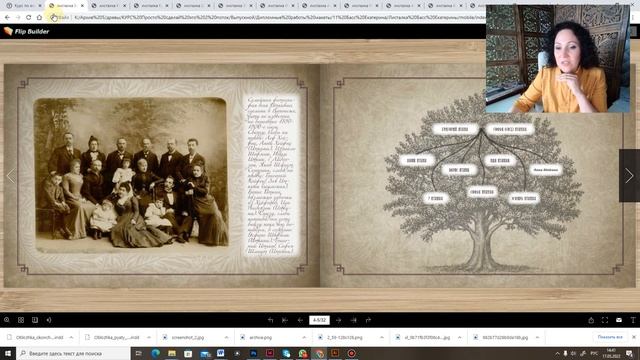Close the first browser tab titled Курс
640x360 pixels.
40,6
